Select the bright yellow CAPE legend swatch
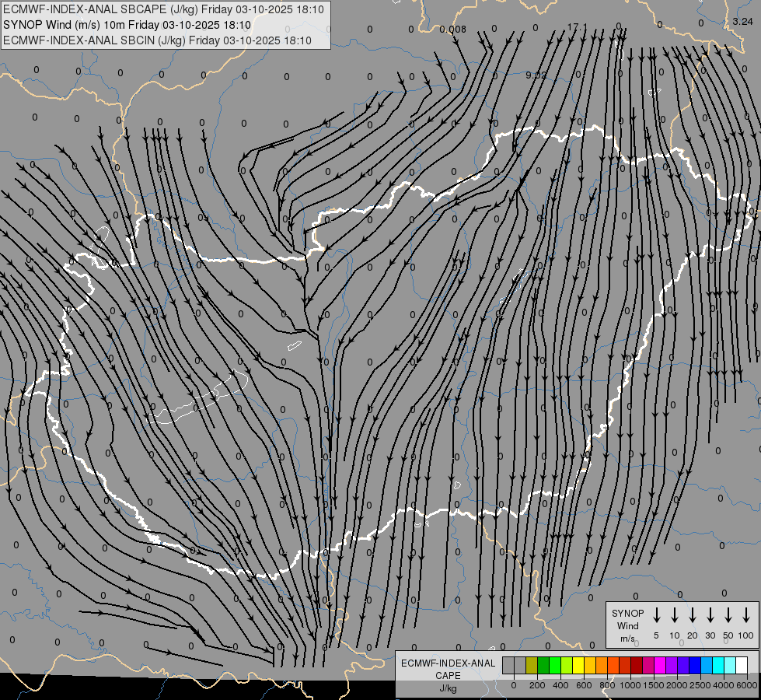Image resolution: width=761 pixels, height=700 pixels. pyautogui.click(x=578, y=665)
